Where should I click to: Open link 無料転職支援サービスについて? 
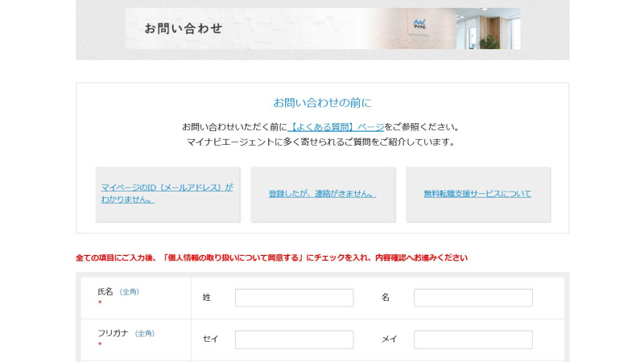tap(477, 194)
